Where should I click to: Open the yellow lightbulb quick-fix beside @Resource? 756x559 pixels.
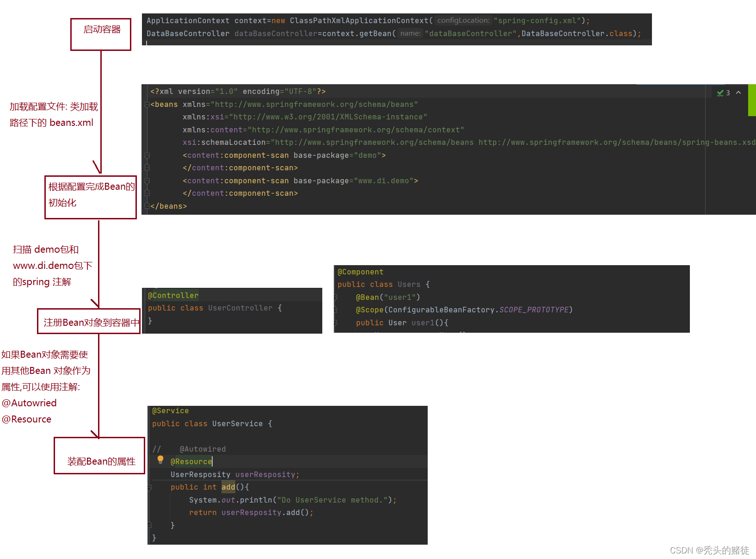(x=160, y=460)
